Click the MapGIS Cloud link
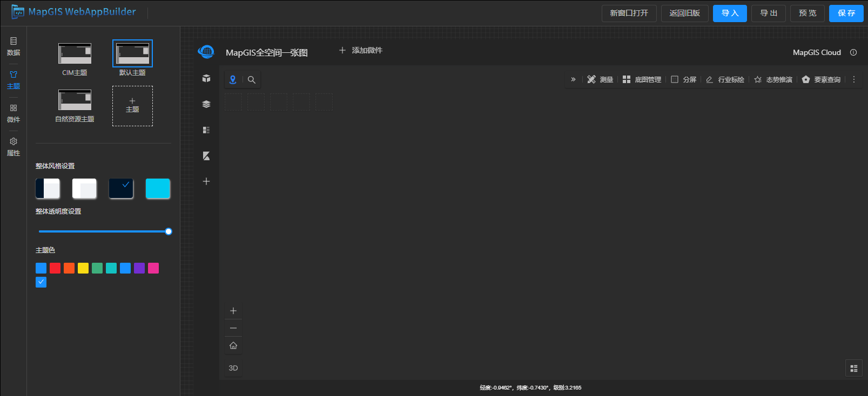The height and width of the screenshot is (396, 868). (x=817, y=52)
